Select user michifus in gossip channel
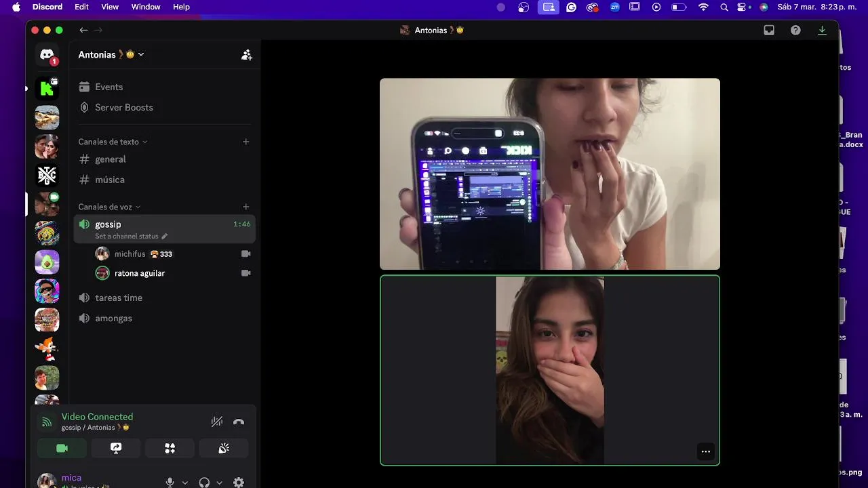 point(173,253)
